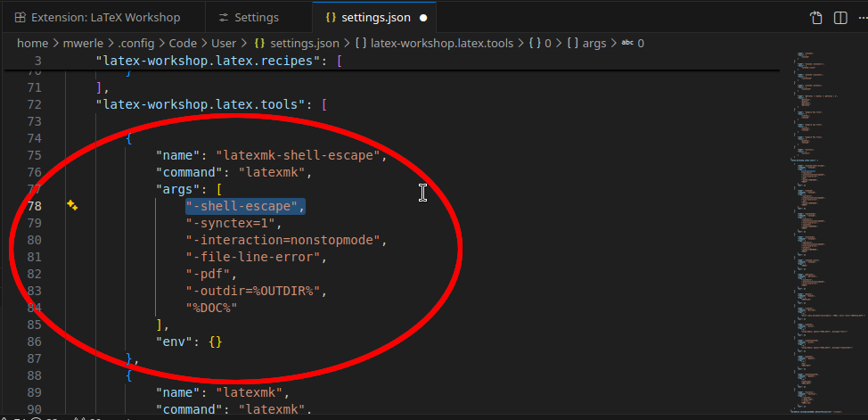Click line number 88 in gutter
The height and width of the screenshot is (420, 868).
click(x=35, y=375)
